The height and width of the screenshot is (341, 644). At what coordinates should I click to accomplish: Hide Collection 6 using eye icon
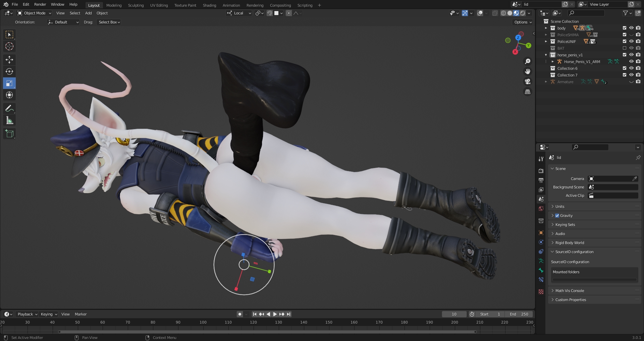631,68
